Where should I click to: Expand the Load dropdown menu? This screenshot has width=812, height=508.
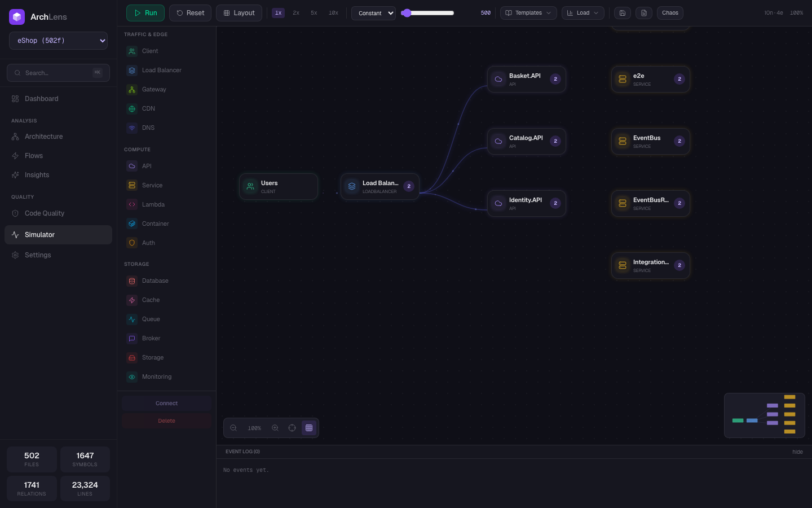[583, 13]
